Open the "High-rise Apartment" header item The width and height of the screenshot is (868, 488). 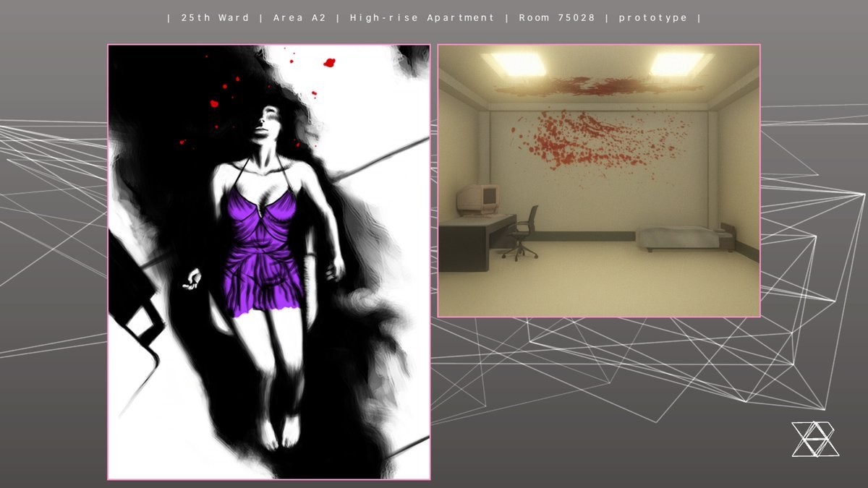(x=422, y=17)
